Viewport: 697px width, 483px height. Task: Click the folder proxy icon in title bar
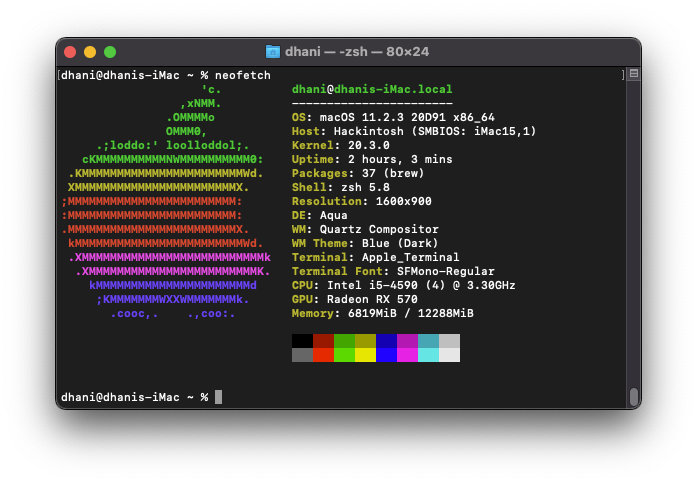point(272,52)
